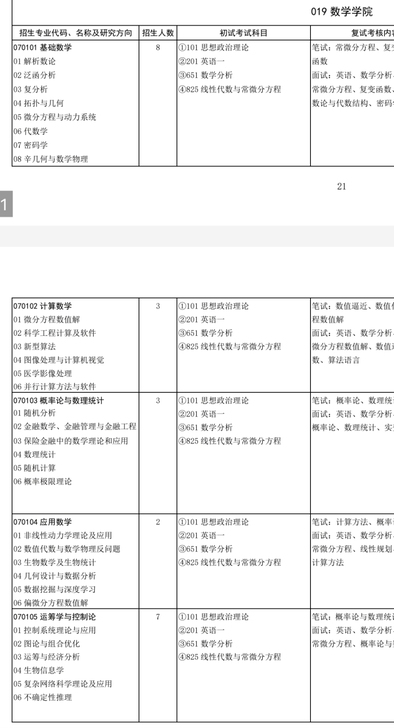Screen dimensions: 394x728
Task: Select the major title "070105 运筹学与控制论"
Action: 55,617
